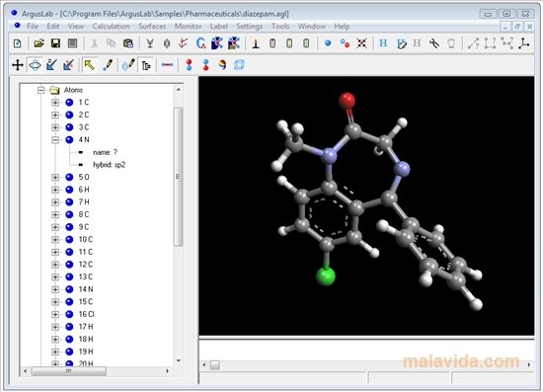Expand atom 5 O node
The height and width of the screenshot is (392, 543).
[x=55, y=178]
